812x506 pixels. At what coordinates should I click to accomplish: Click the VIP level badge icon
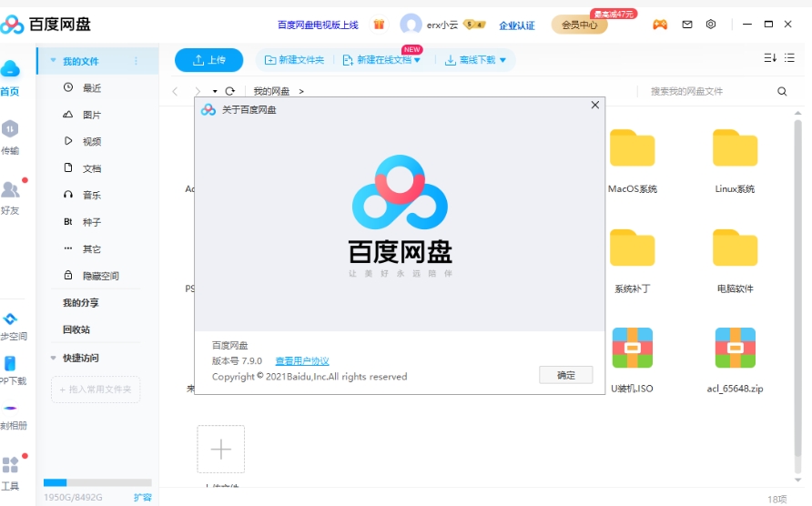[474, 25]
